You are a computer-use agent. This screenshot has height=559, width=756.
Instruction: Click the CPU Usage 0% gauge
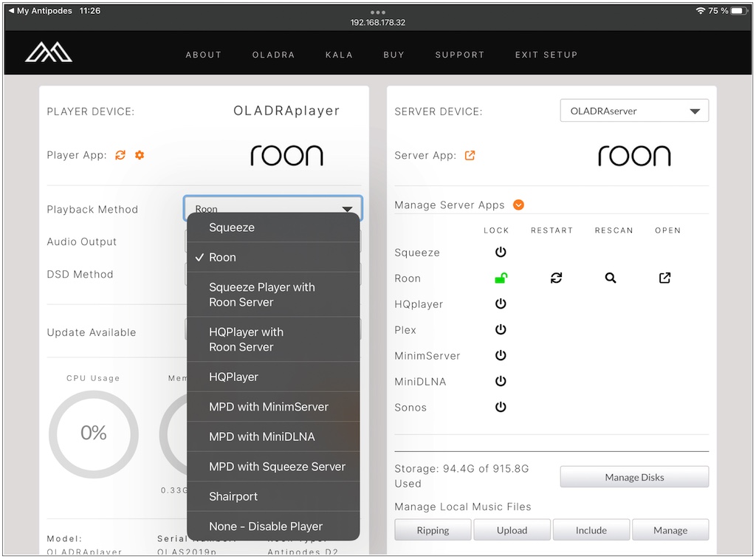pos(94,433)
